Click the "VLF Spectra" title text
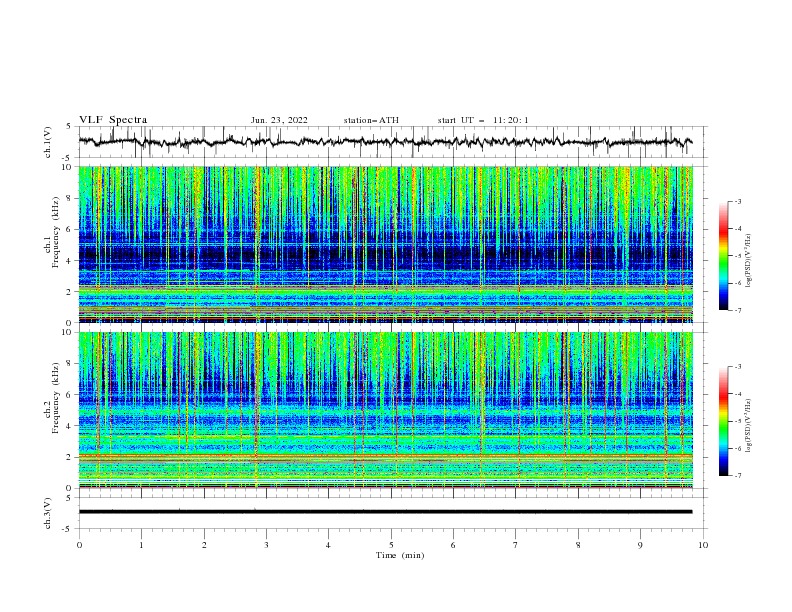The width and height of the screenshot is (792, 612). 113,120
